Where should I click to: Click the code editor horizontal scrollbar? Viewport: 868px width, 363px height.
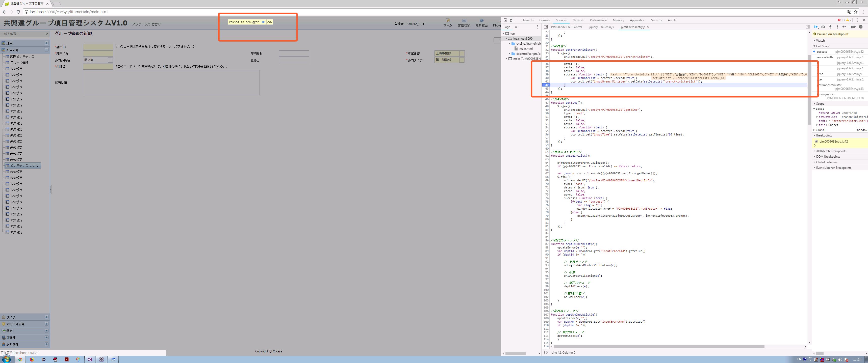(x=659, y=347)
